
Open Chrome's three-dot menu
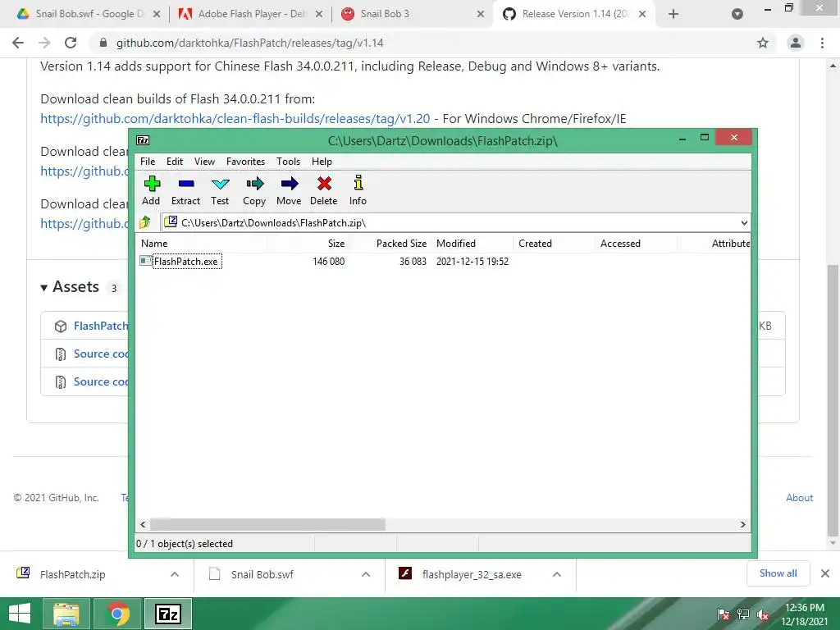tap(822, 43)
